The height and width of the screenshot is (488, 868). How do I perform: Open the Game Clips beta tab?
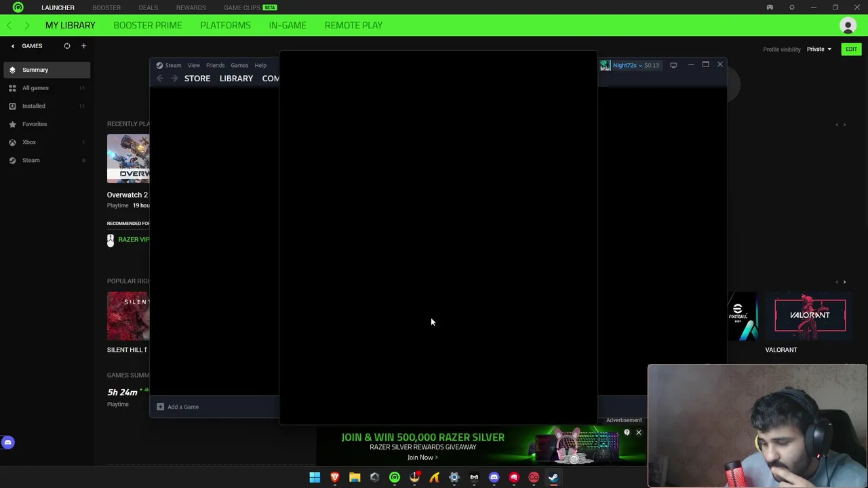coord(250,7)
